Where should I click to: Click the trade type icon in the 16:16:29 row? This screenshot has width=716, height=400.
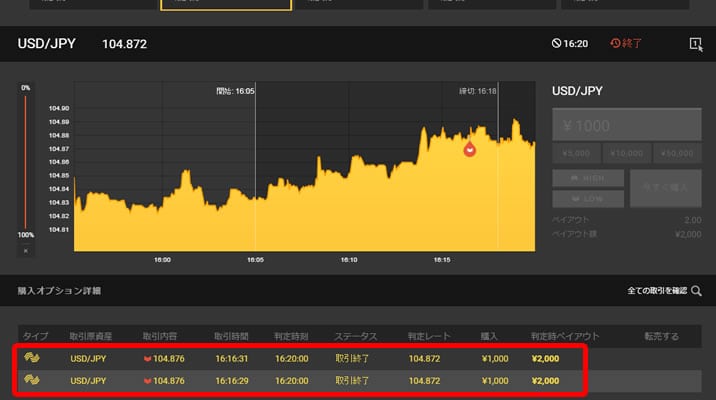[x=32, y=380]
